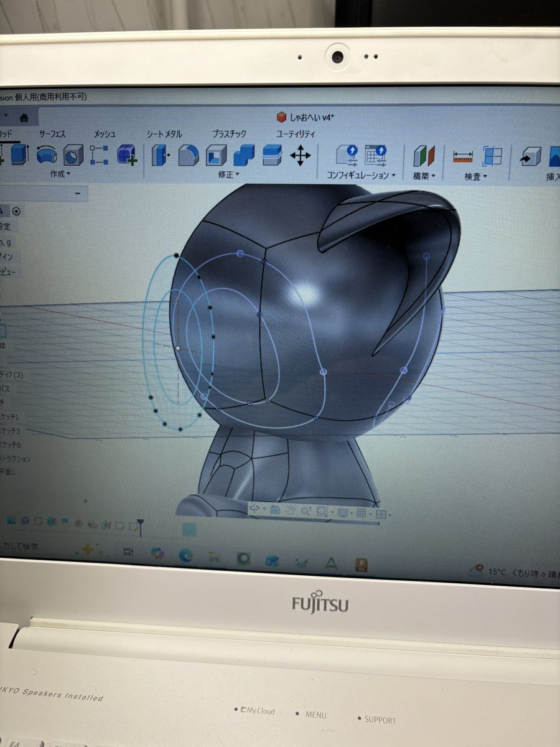Click the Home icon beside document tab
This screenshot has height=747, width=560.
coord(24,117)
